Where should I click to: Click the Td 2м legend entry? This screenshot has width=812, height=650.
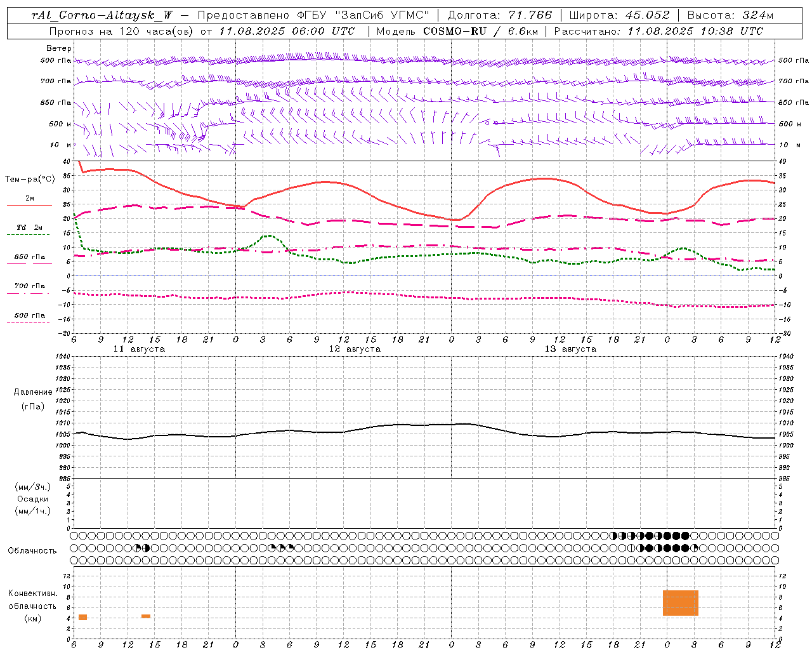click(30, 227)
